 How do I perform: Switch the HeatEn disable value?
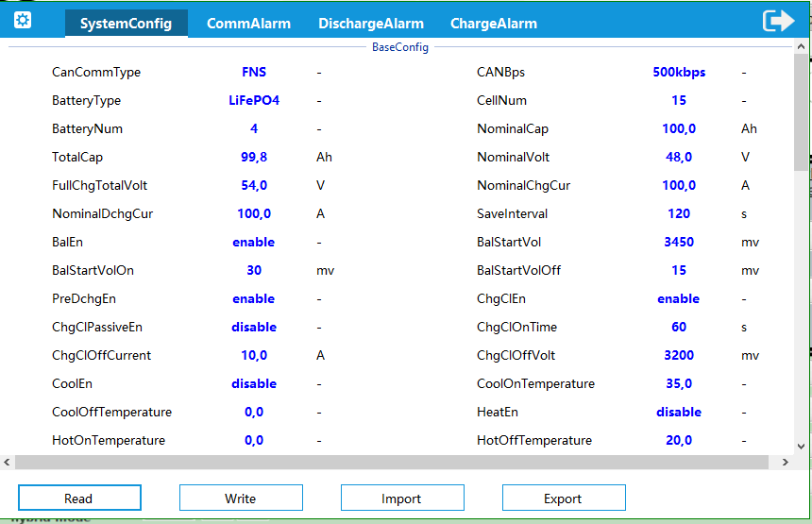pos(678,413)
